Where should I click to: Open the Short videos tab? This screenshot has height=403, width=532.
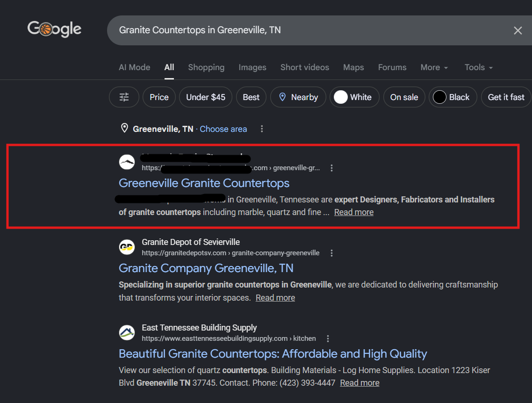coord(305,67)
